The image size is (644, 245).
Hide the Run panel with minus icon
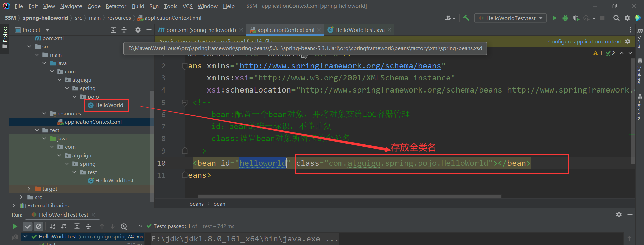630,215
